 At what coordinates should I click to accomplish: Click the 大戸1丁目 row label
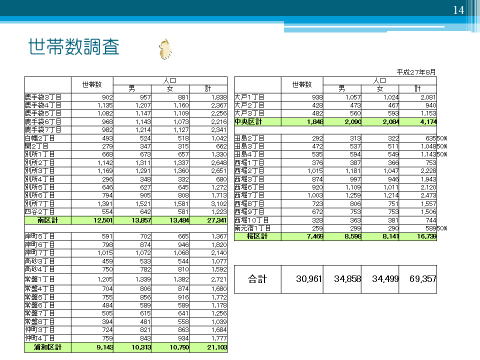(250, 97)
